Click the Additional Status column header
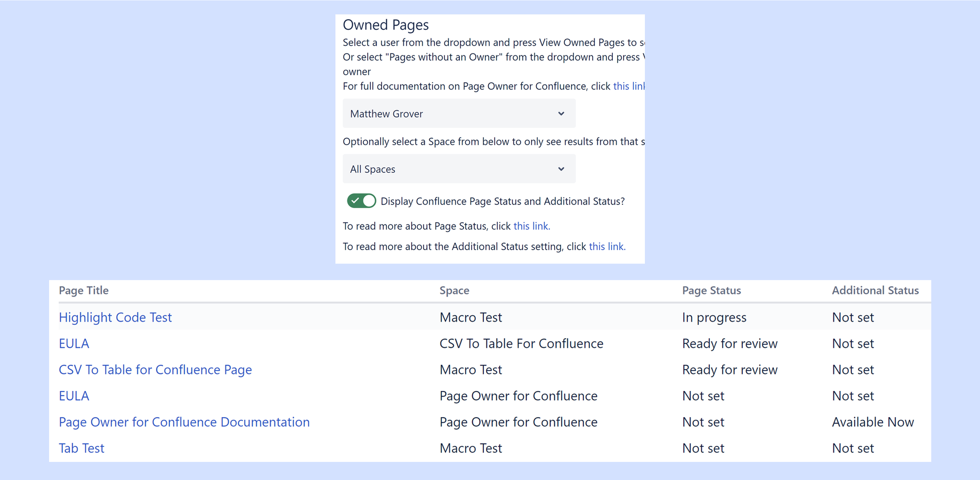 (875, 290)
